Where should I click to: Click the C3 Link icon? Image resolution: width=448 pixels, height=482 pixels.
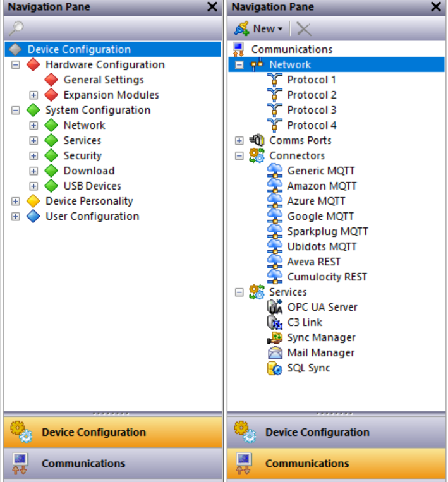(x=275, y=323)
